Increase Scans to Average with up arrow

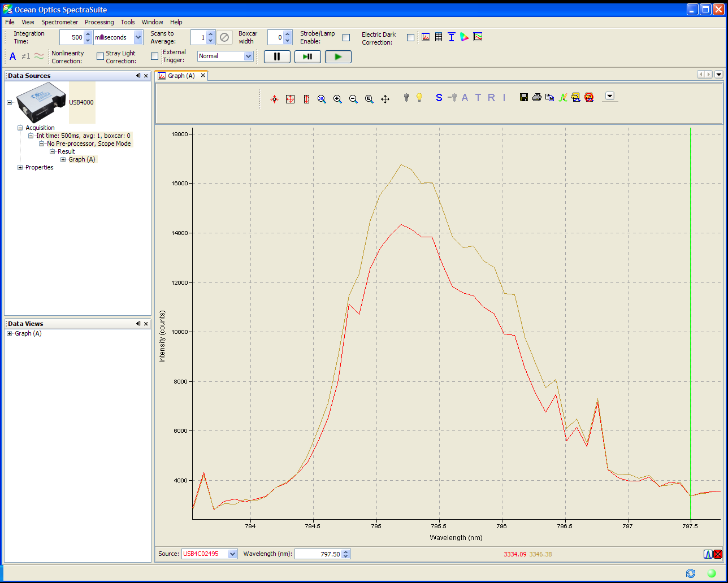click(211, 34)
